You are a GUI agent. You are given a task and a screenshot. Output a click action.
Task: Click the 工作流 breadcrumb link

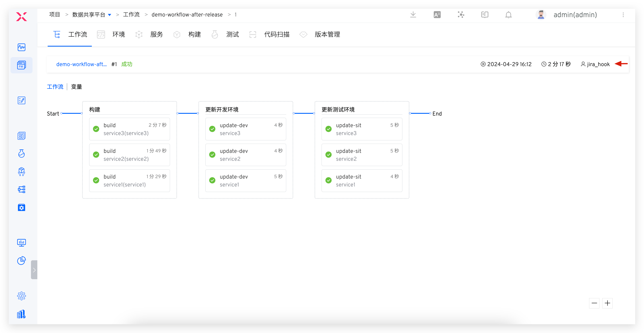[x=131, y=15]
